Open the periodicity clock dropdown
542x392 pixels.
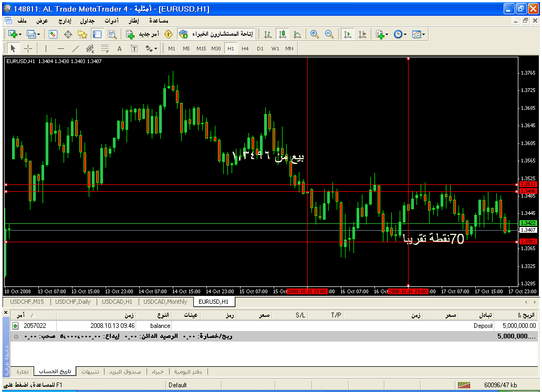(405, 34)
